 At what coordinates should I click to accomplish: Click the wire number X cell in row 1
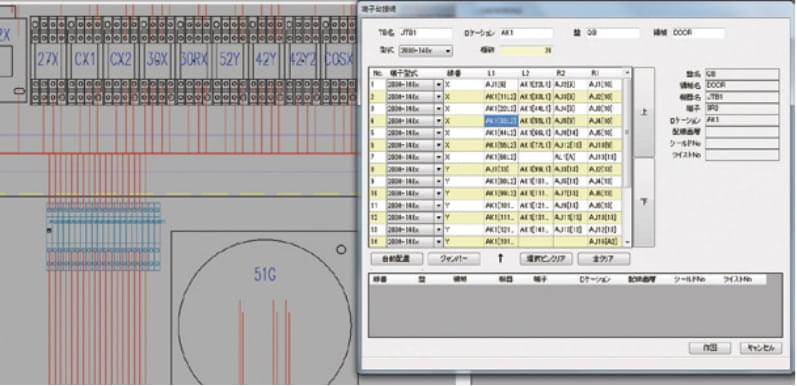click(463, 84)
